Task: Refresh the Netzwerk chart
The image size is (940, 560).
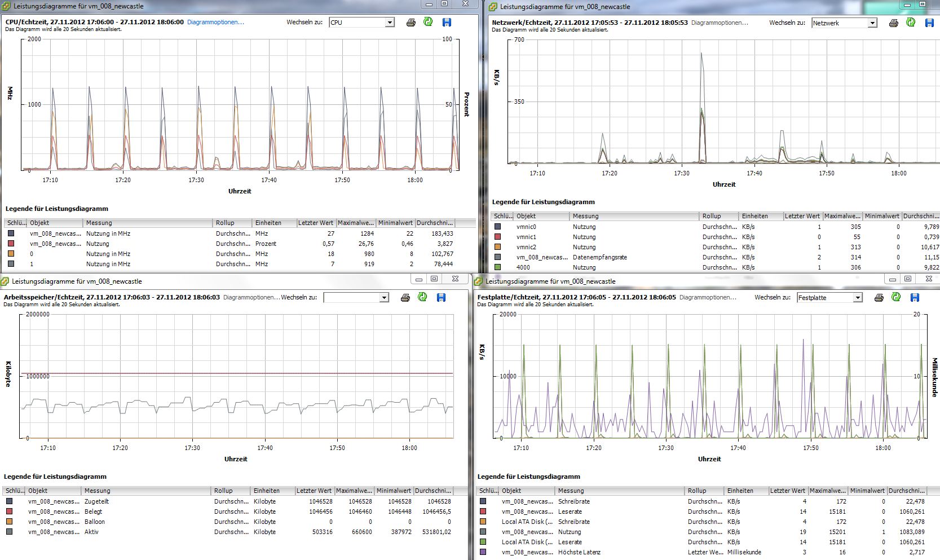Action: click(x=911, y=23)
